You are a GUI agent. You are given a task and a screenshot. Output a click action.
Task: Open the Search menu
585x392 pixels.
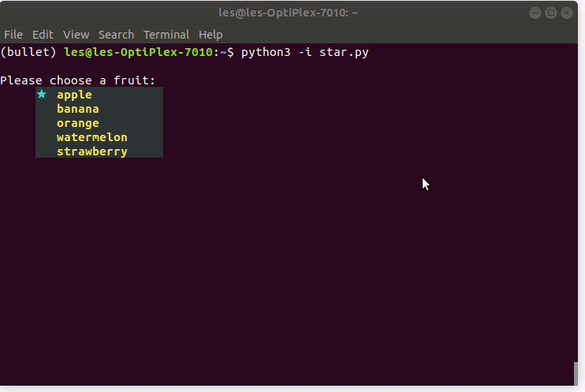[x=116, y=35]
